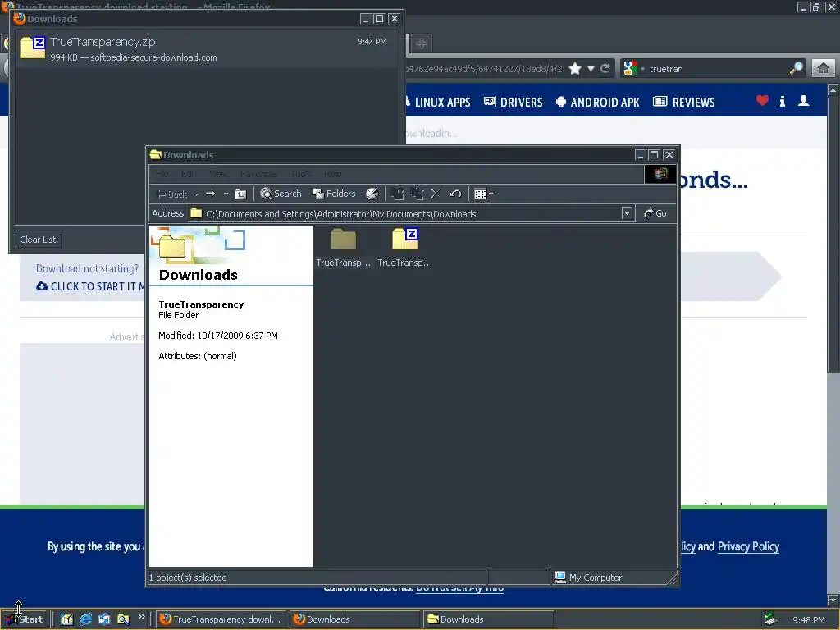This screenshot has width=840, height=630.
Task: Click info i icon on Softpedia header
Action: point(783,101)
